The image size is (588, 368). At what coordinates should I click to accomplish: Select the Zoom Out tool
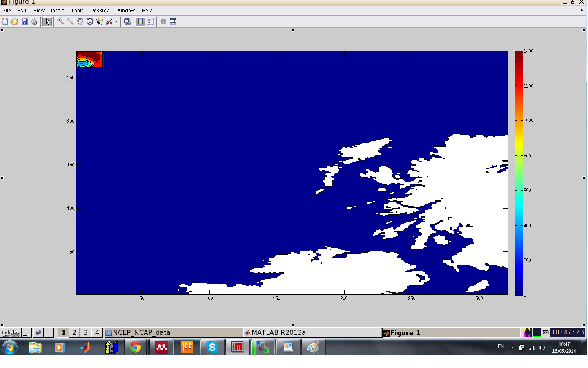(70, 22)
